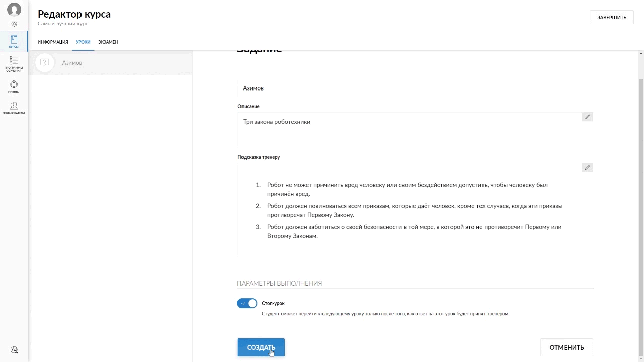Open settings gear under the avatar
644x362 pixels.
(14, 24)
